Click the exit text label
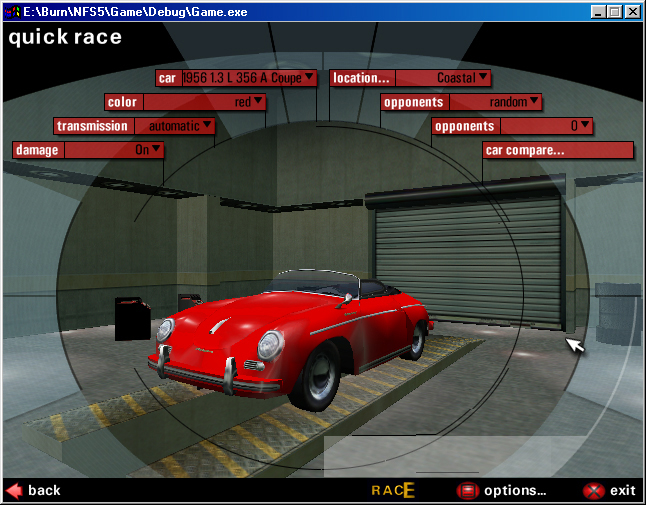Image resolution: width=646 pixels, height=505 pixels. point(623,490)
